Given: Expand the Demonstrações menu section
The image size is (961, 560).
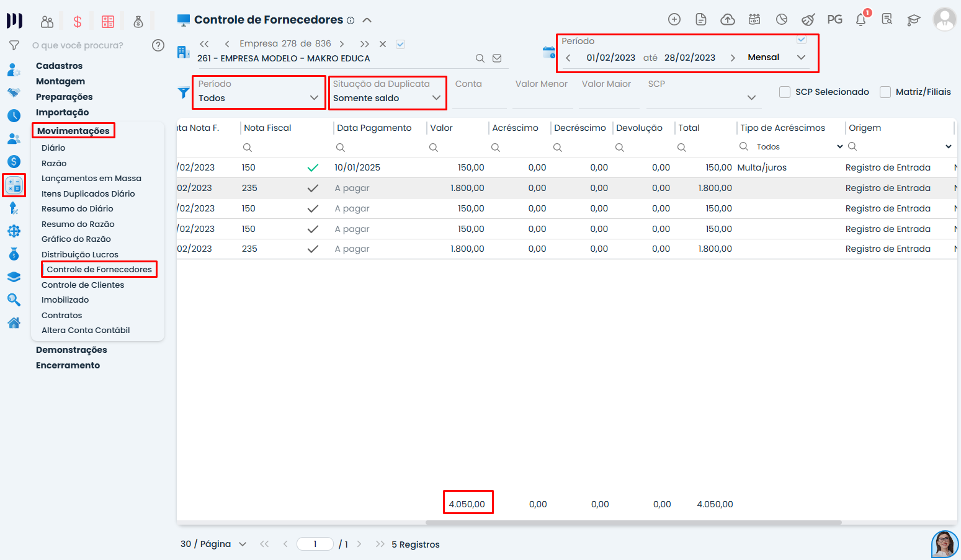Looking at the screenshot, I should coord(71,350).
